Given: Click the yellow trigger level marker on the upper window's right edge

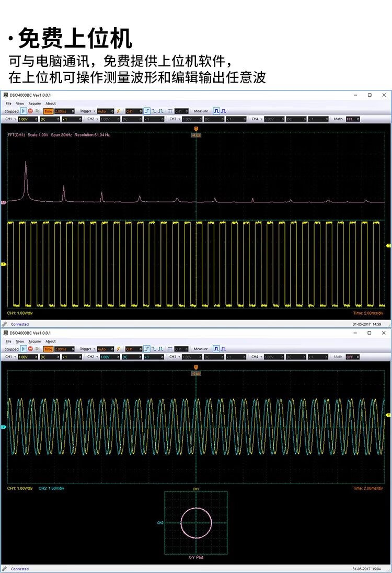Looking at the screenshot, I should [x=388, y=245].
